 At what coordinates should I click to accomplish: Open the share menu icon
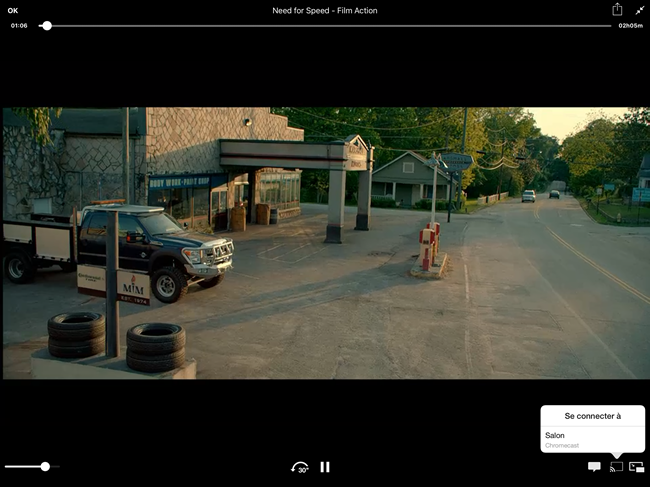click(x=617, y=10)
